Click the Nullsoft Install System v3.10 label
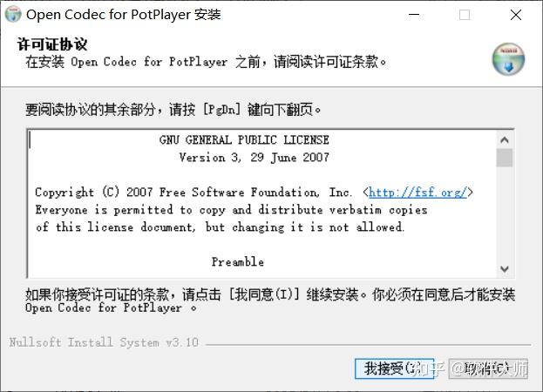 tap(104, 342)
